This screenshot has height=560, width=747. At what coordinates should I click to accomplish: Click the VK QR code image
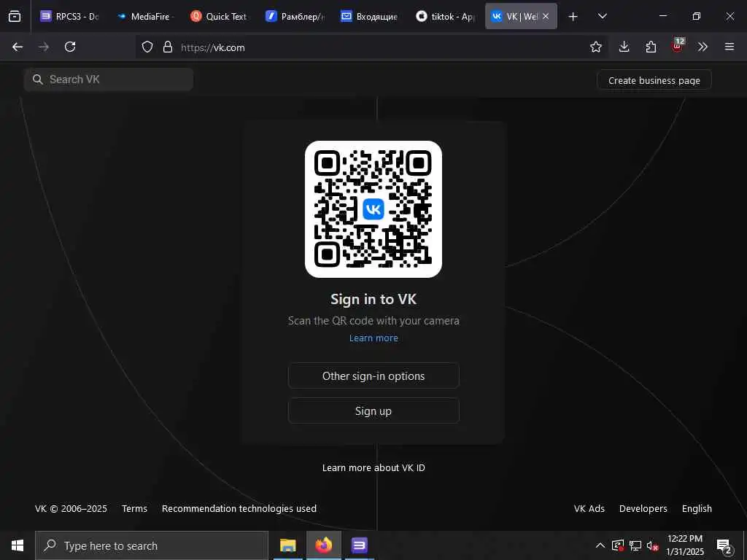[373, 209]
